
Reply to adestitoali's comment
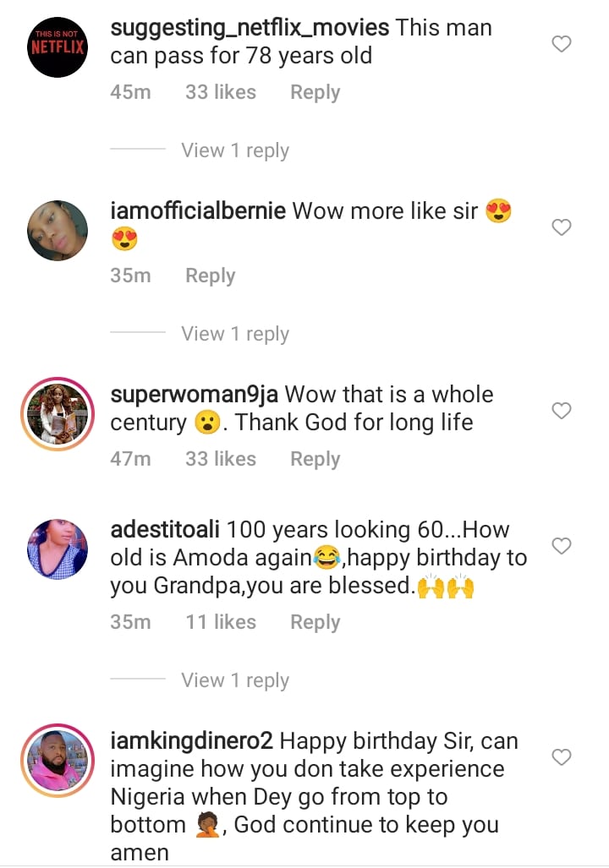pos(315,622)
